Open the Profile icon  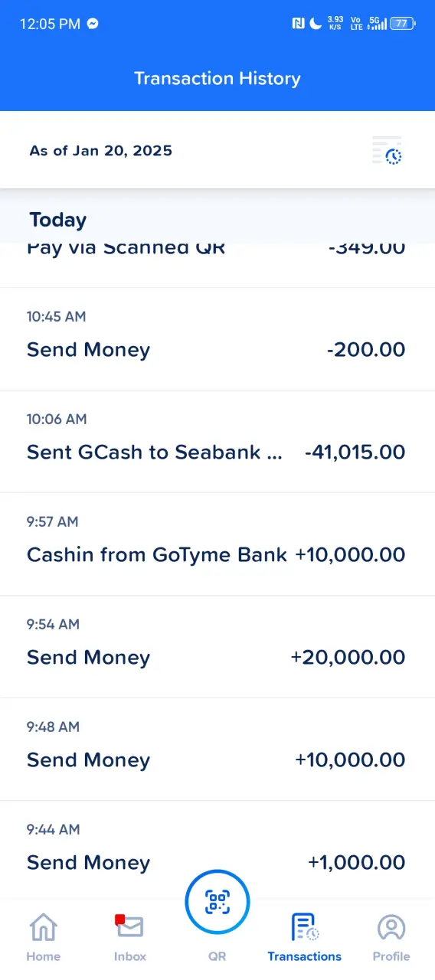(x=391, y=927)
